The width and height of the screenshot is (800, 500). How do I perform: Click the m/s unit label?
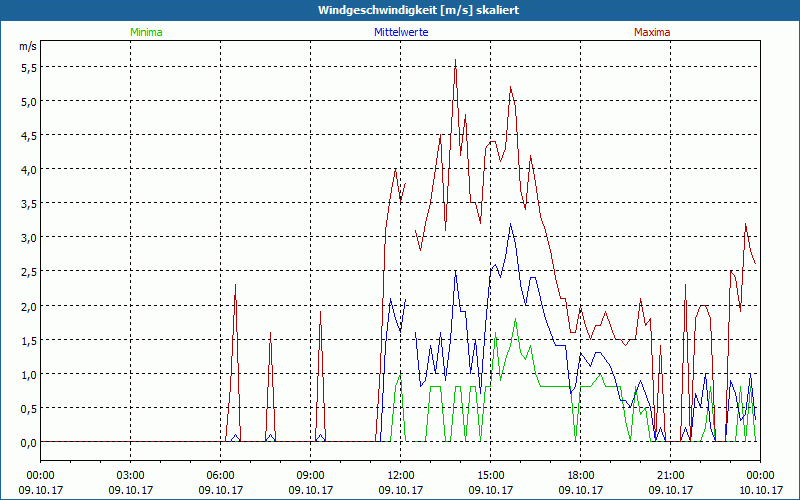28,46
